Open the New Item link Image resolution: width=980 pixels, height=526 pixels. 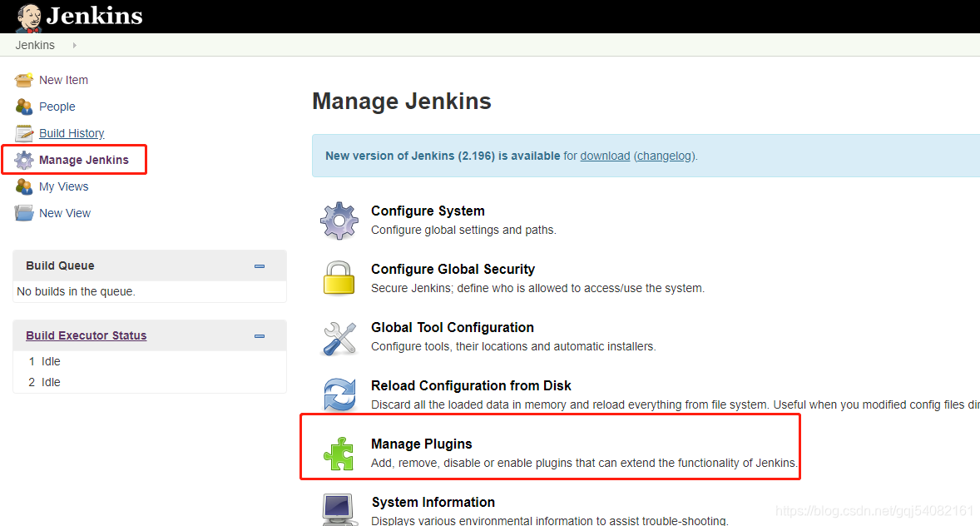(64, 80)
